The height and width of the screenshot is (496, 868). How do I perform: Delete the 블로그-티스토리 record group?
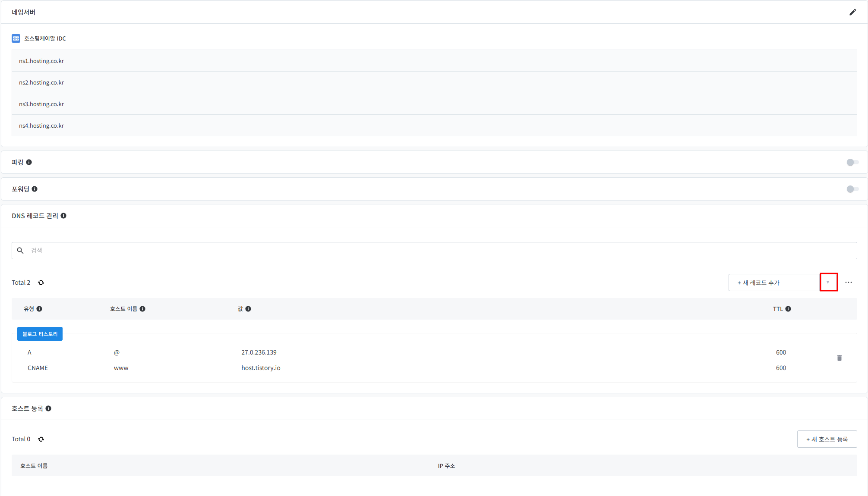pyautogui.click(x=839, y=358)
